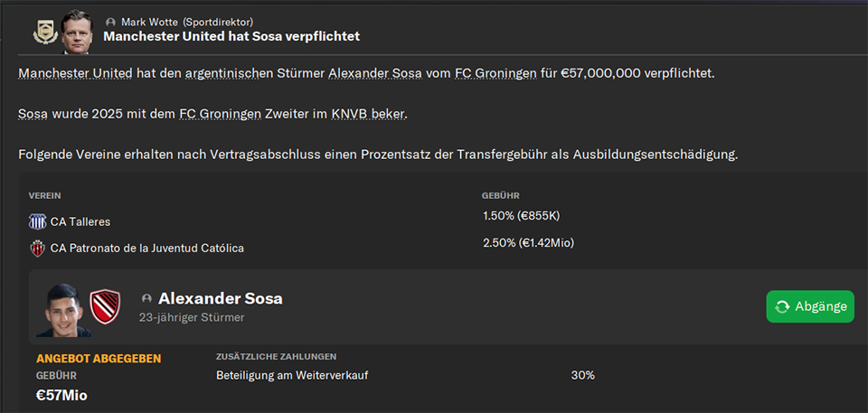
Task: Click the club crest beside Mark Wotte
Action: point(45,33)
